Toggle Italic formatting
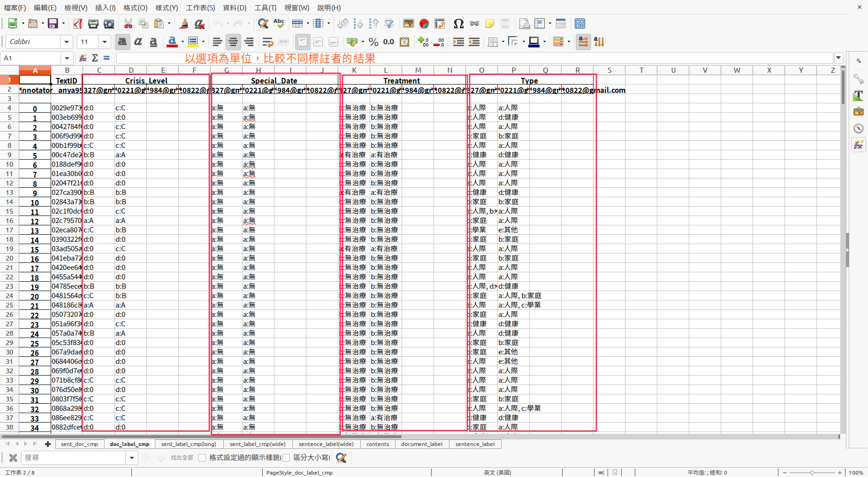The width and height of the screenshot is (868, 477). coord(138,42)
